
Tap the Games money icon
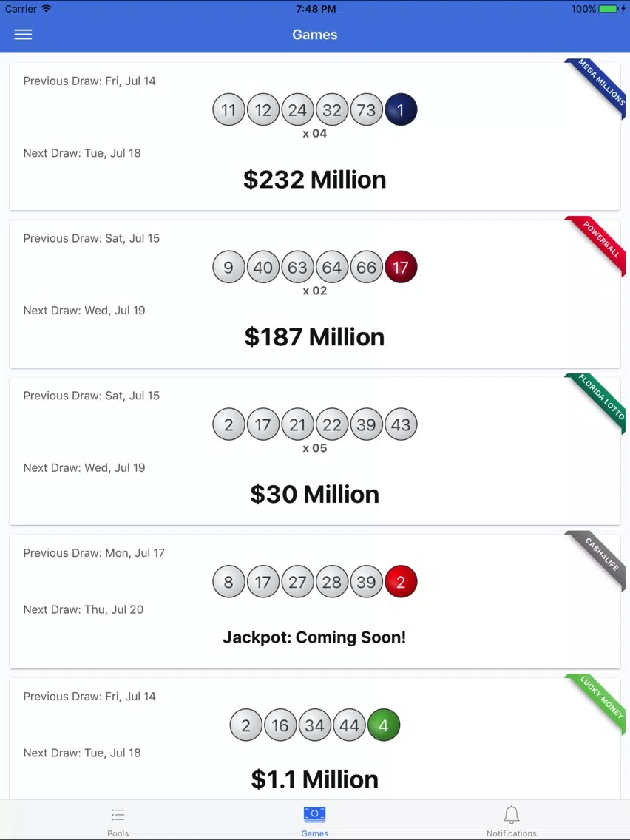click(x=314, y=814)
